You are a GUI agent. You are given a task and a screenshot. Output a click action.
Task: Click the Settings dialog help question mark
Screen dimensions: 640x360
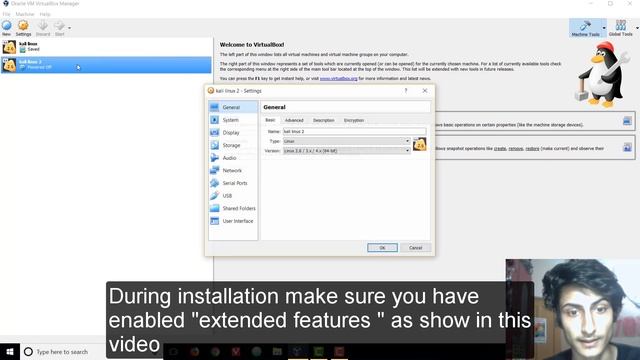coord(406,91)
